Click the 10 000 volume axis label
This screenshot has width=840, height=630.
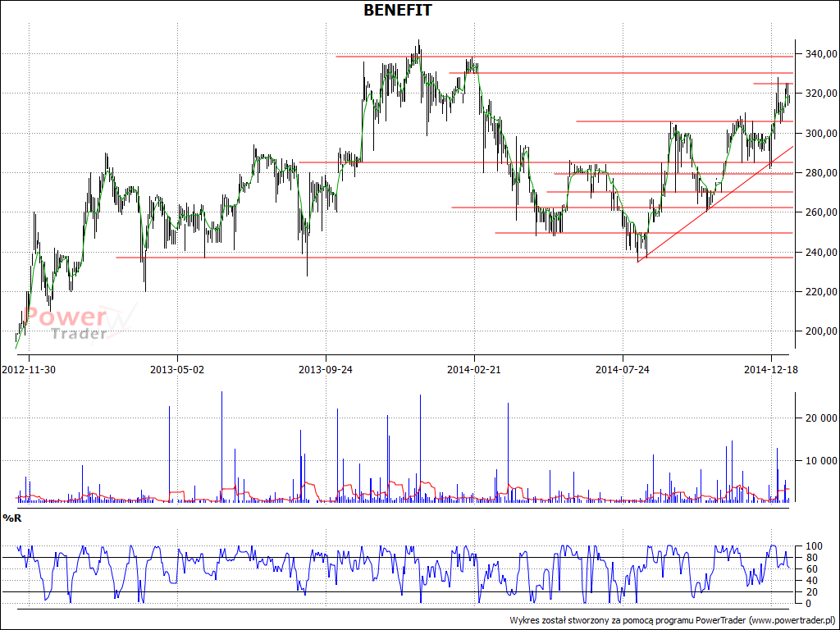click(821, 461)
